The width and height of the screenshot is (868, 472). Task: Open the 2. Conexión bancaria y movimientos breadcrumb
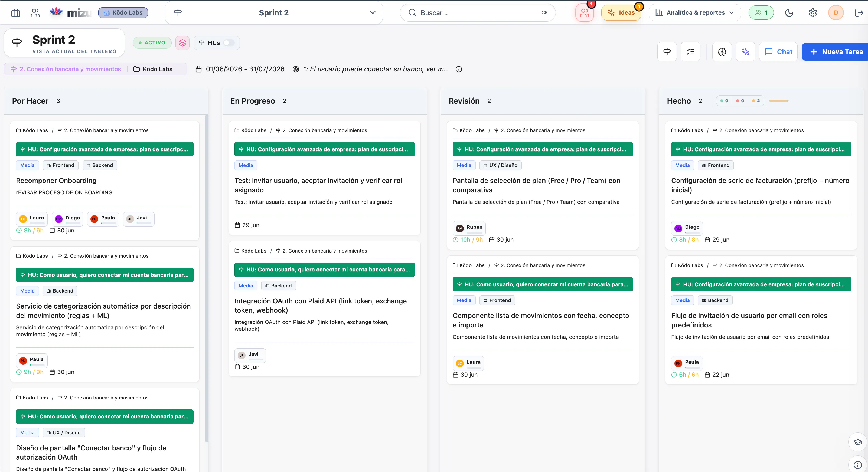point(66,69)
